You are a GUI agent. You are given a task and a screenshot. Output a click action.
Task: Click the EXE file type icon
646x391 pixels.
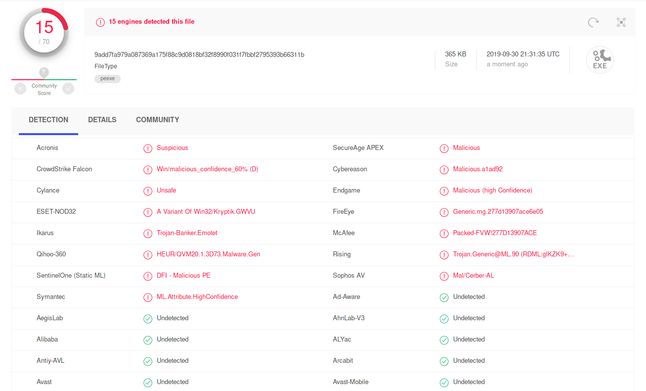600,60
